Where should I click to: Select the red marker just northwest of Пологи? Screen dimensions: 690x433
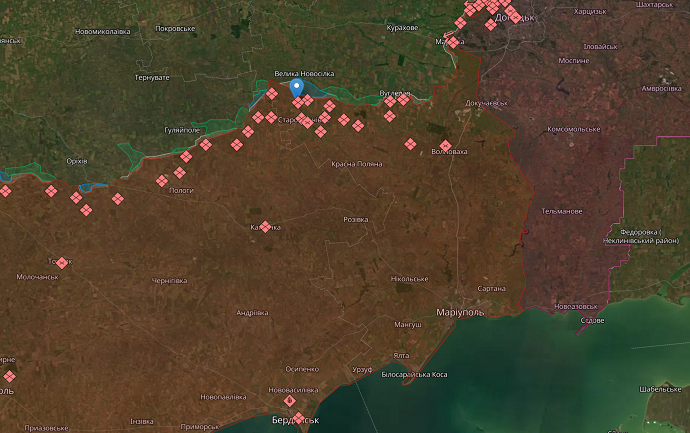pos(162,180)
